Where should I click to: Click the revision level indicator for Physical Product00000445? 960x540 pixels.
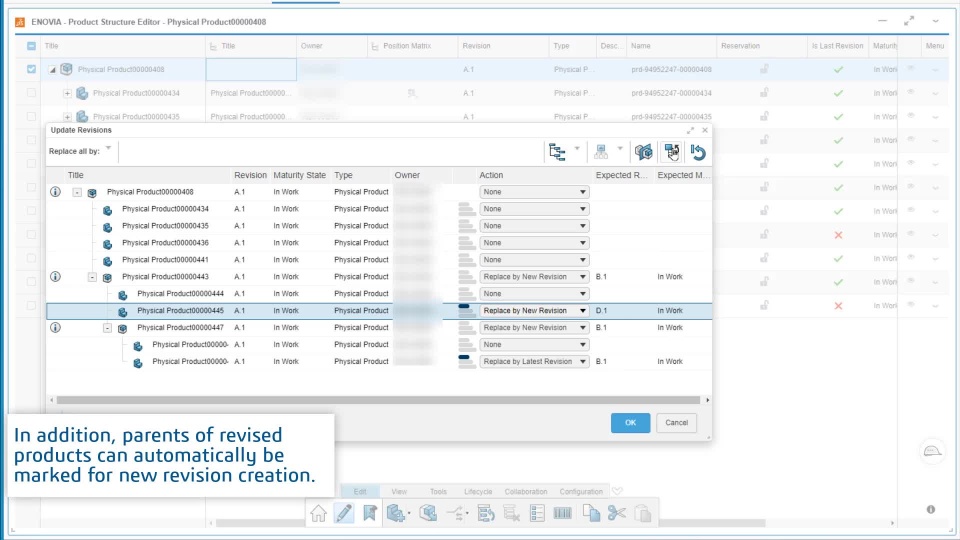(466, 310)
